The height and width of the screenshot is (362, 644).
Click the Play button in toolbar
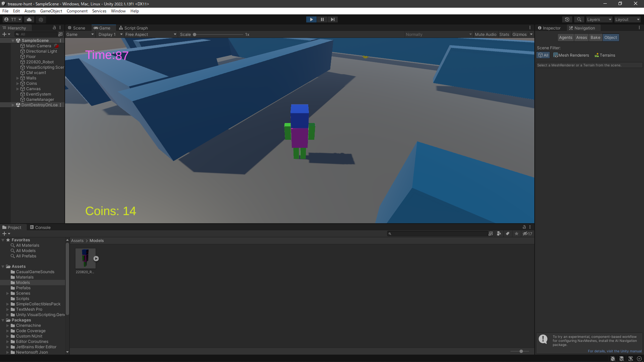pyautogui.click(x=311, y=19)
